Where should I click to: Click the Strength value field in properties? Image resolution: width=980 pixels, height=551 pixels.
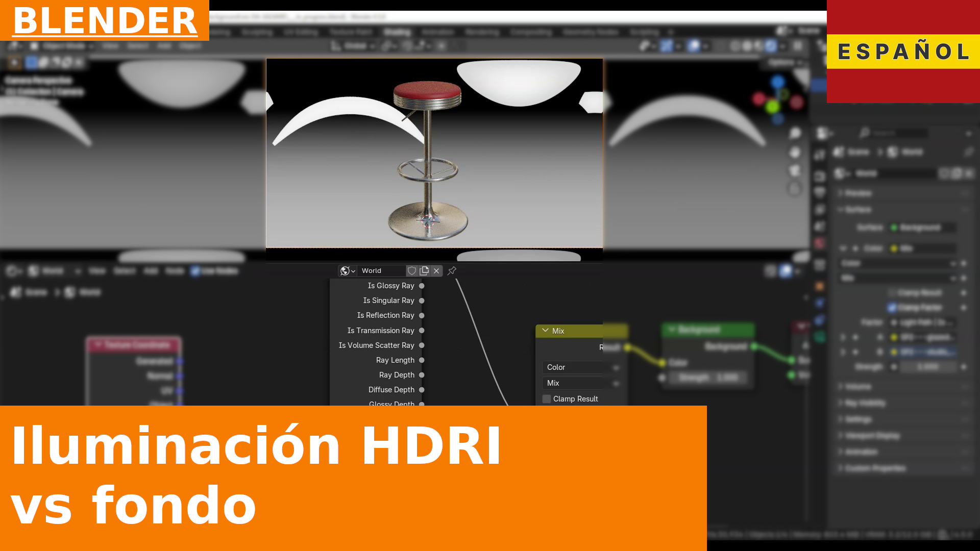928,367
